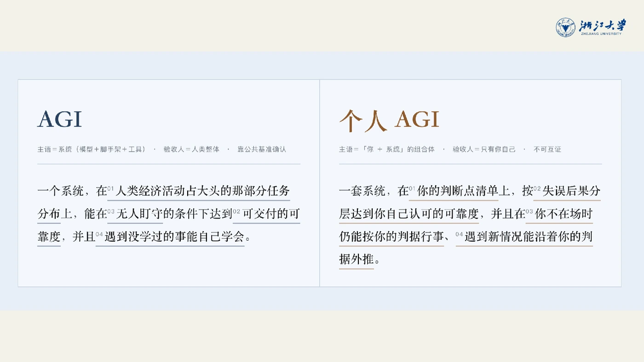Click the 02 marker before 可交付的可靠度
The width and height of the screenshot is (644, 362).
236,211
